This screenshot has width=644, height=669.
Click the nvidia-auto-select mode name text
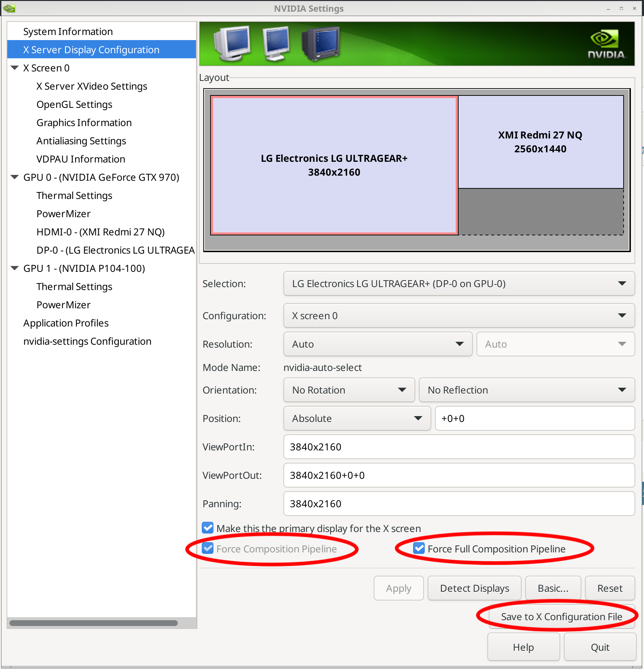point(322,367)
